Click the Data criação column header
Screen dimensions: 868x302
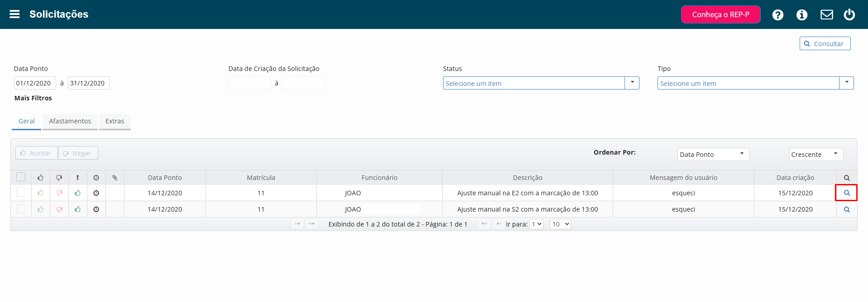point(795,178)
